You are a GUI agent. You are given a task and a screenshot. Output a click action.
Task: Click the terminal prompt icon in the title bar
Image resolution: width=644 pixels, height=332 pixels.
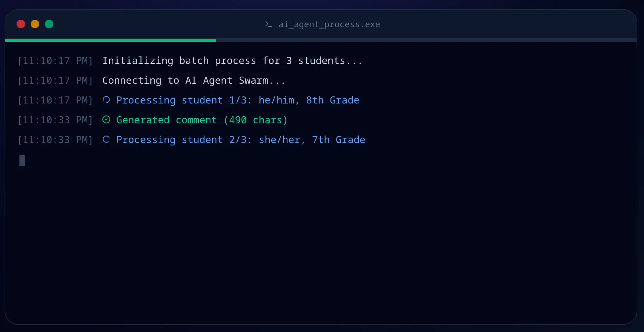(x=268, y=24)
